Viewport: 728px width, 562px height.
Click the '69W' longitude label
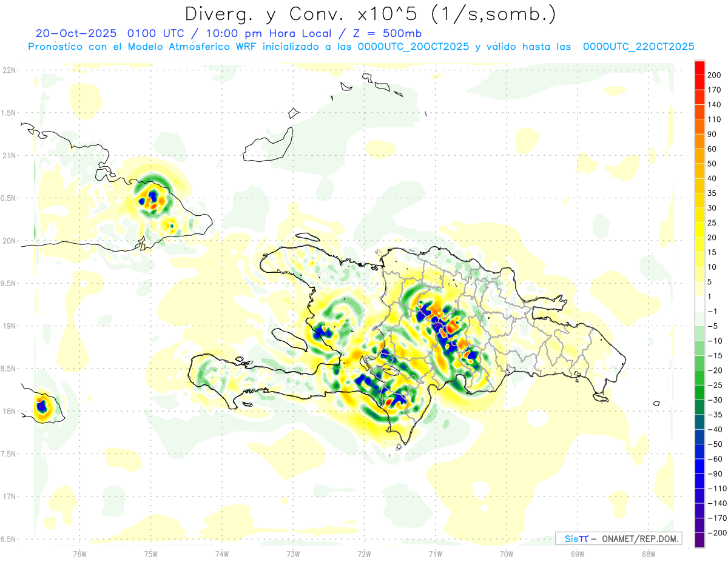point(578,554)
